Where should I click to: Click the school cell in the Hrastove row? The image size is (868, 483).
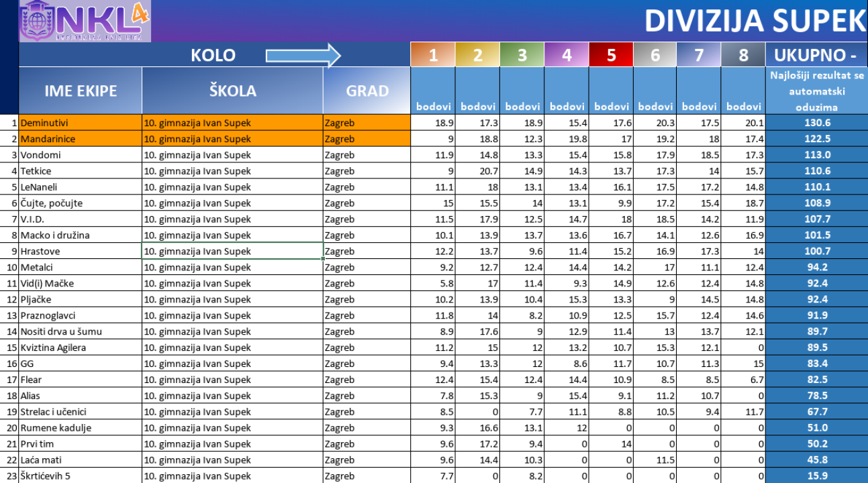(232, 252)
